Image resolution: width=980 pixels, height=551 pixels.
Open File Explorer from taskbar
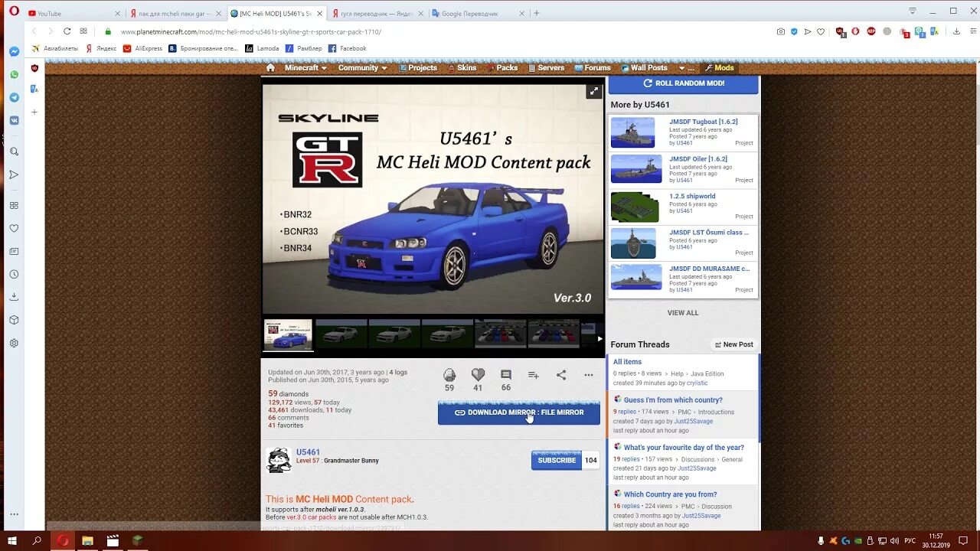(x=87, y=540)
